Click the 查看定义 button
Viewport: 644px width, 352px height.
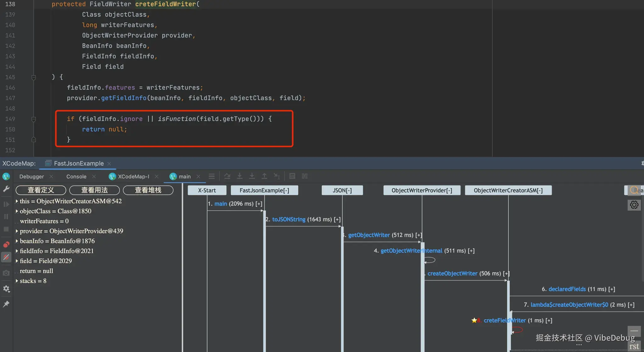41,190
